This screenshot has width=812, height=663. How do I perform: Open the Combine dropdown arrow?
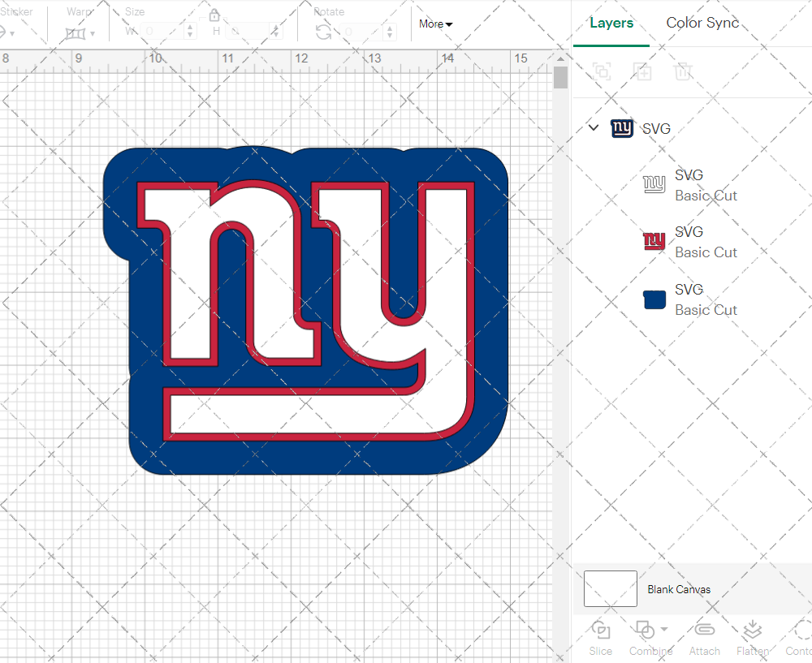coord(664,630)
